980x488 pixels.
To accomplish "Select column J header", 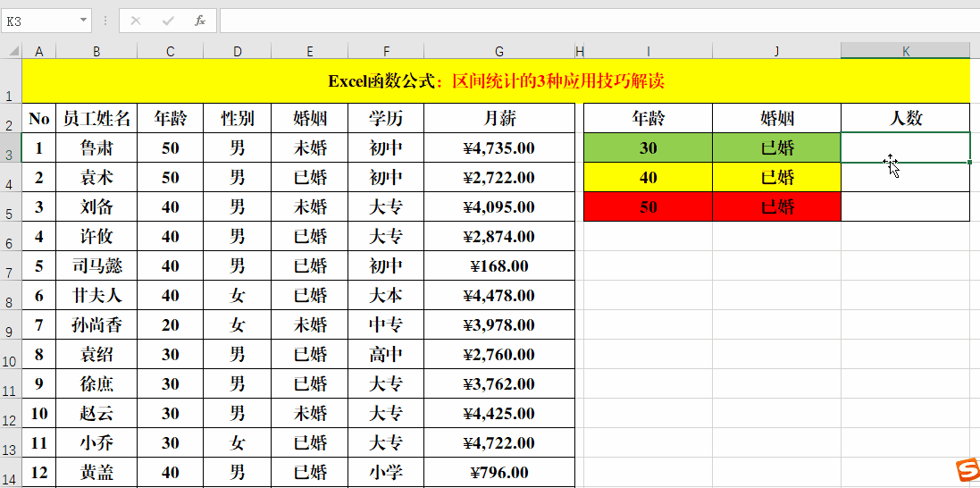I will (x=777, y=51).
